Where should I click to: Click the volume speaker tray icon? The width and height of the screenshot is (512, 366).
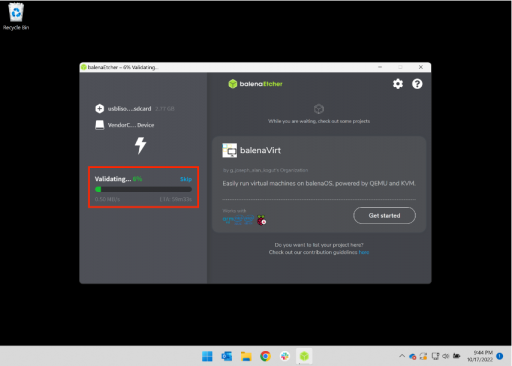[446, 356]
